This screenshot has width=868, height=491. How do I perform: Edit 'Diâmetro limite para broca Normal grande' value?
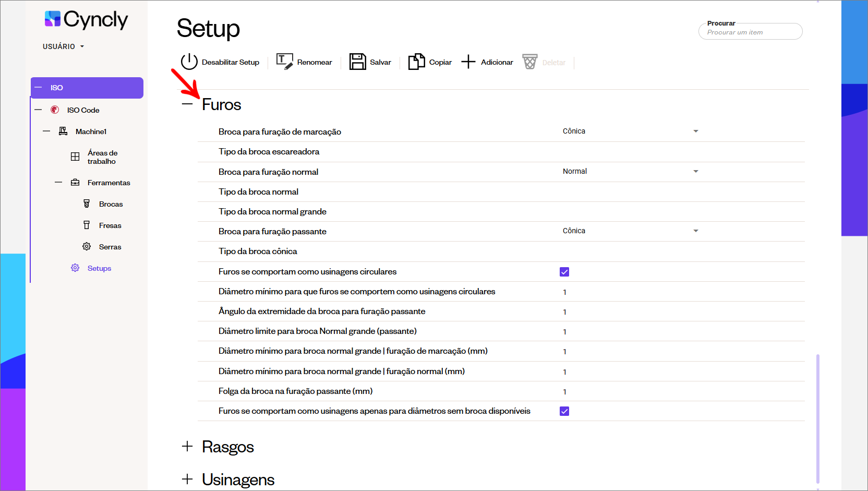(564, 331)
